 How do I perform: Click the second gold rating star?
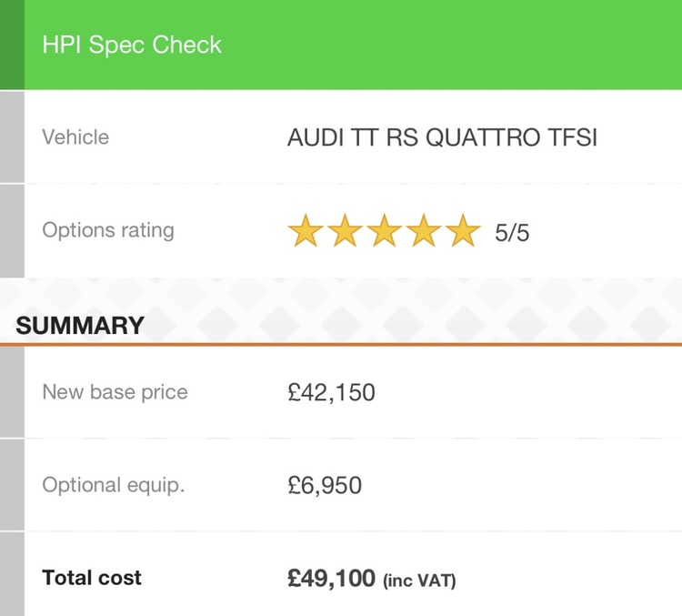(345, 231)
